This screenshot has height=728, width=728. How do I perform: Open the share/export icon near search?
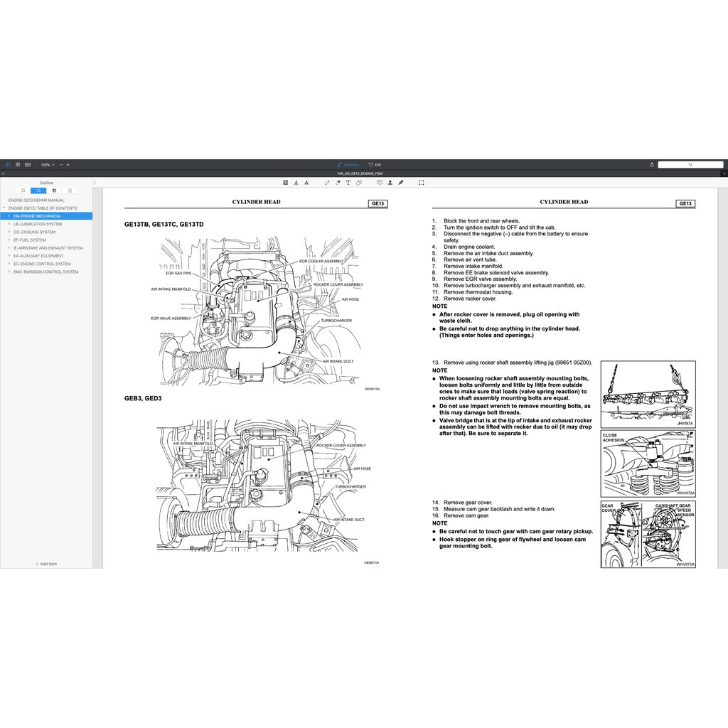pos(652,164)
